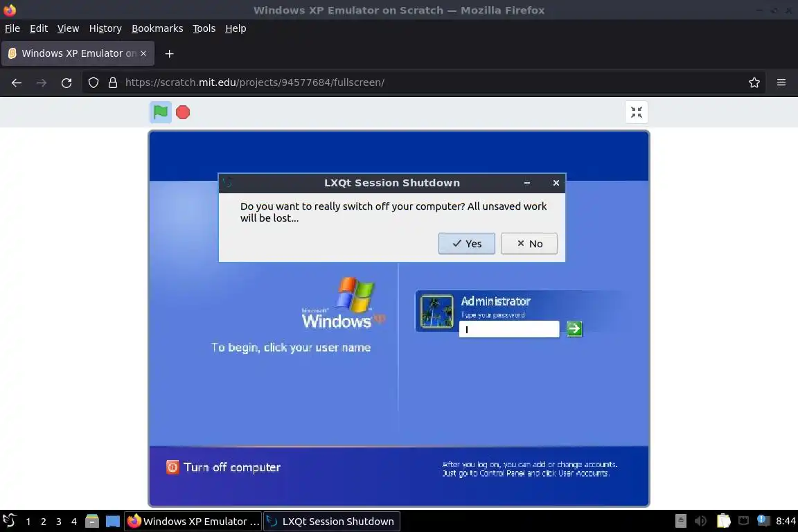The width and height of the screenshot is (798, 532).
Task: Open a new browser tab
Action: (x=170, y=54)
